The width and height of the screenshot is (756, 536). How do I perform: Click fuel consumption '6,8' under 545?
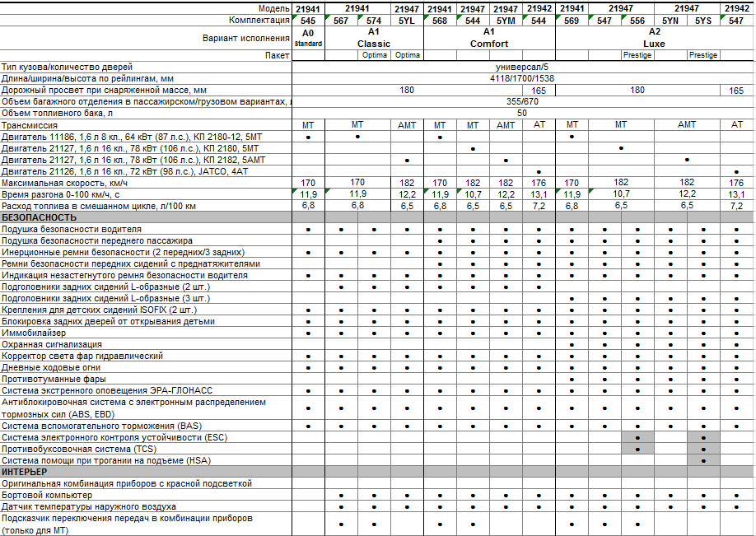tap(308, 206)
